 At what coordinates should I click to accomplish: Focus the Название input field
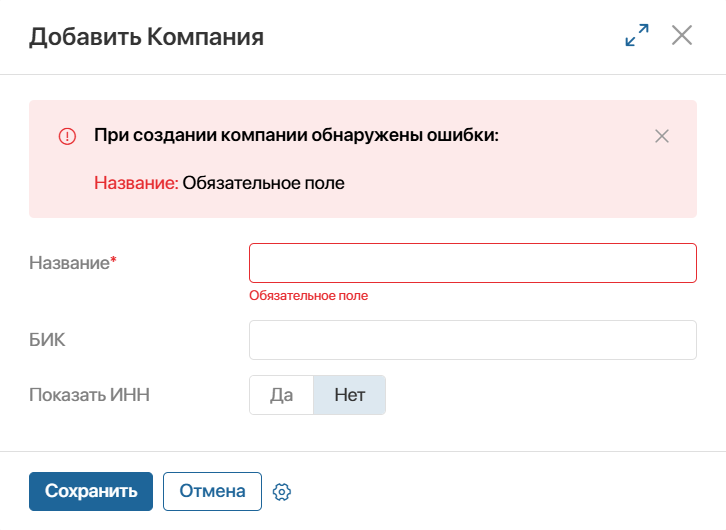[473, 263]
